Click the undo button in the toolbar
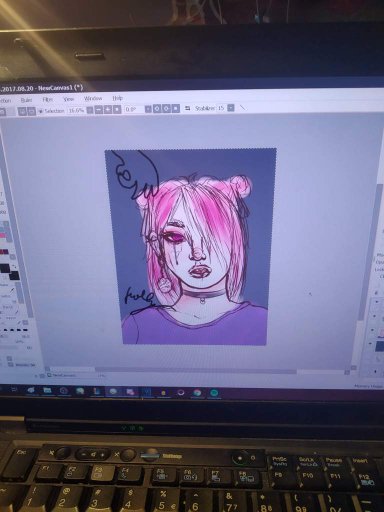Image resolution: width=384 pixels, height=512 pixels. point(22,111)
